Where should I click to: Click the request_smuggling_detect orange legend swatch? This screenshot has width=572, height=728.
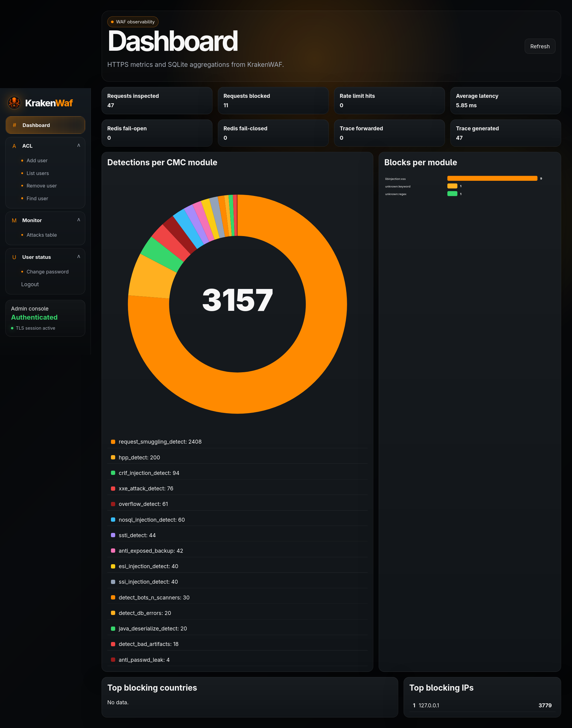pyautogui.click(x=113, y=442)
